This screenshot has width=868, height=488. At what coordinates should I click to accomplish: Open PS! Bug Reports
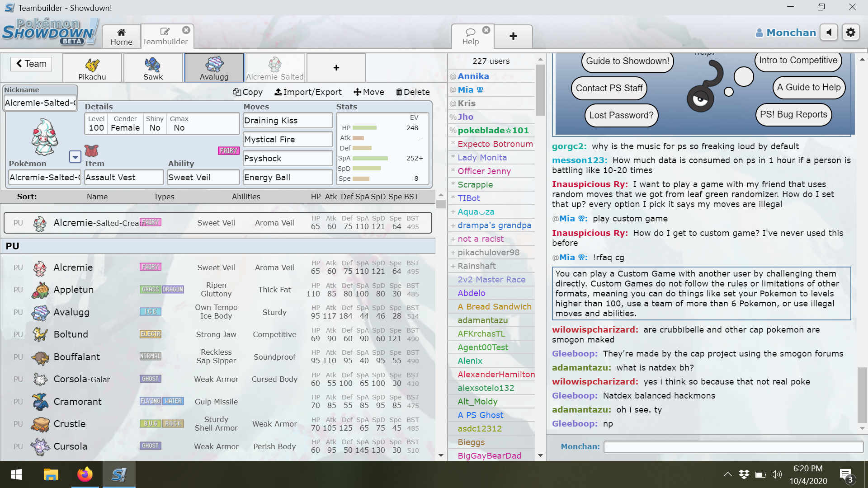pyautogui.click(x=793, y=115)
